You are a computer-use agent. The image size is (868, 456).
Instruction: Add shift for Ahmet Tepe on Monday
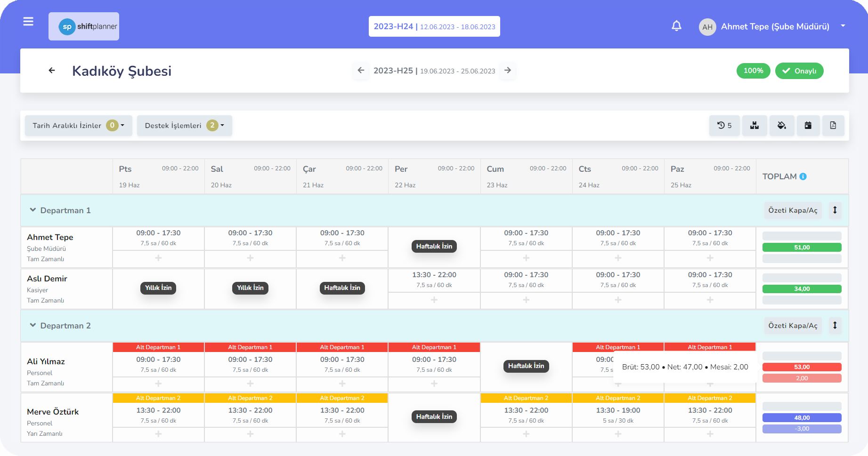pyautogui.click(x=158, y=258)
